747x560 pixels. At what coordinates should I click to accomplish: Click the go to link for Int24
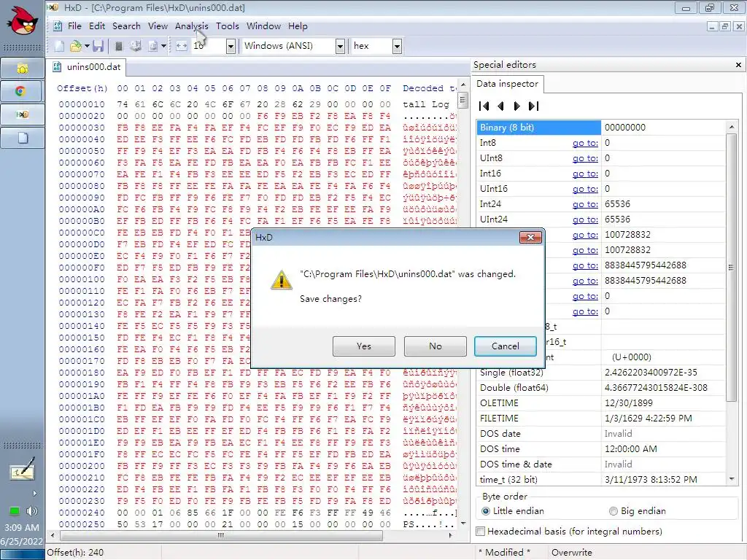click(x=585, y=204)
